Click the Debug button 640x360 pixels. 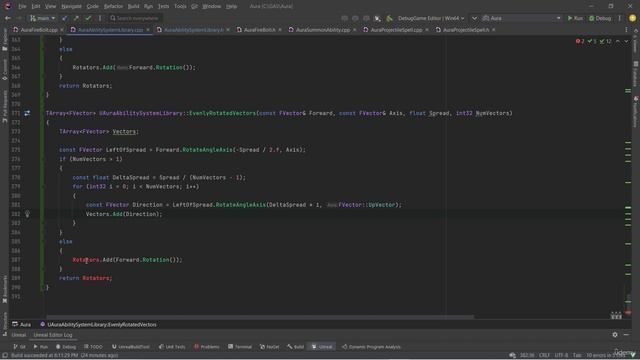tap(600, 18)
